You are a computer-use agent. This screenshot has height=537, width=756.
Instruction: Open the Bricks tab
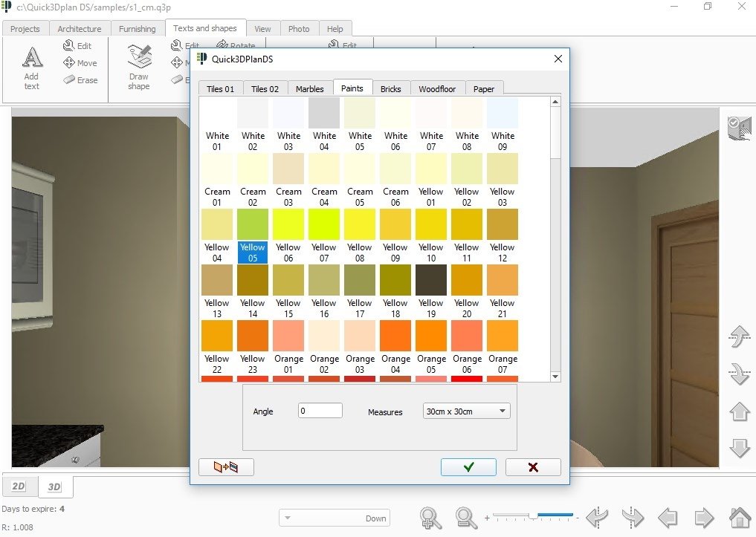tap(390, 88)
